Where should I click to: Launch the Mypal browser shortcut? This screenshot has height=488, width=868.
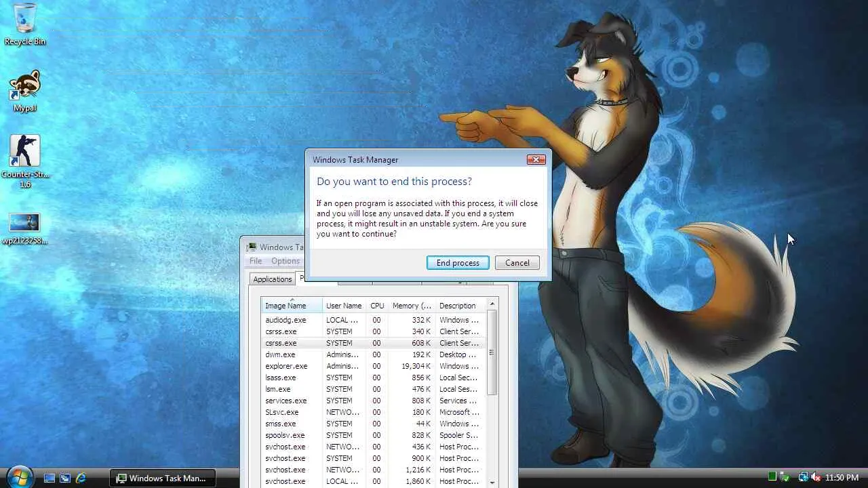point(24,91)
